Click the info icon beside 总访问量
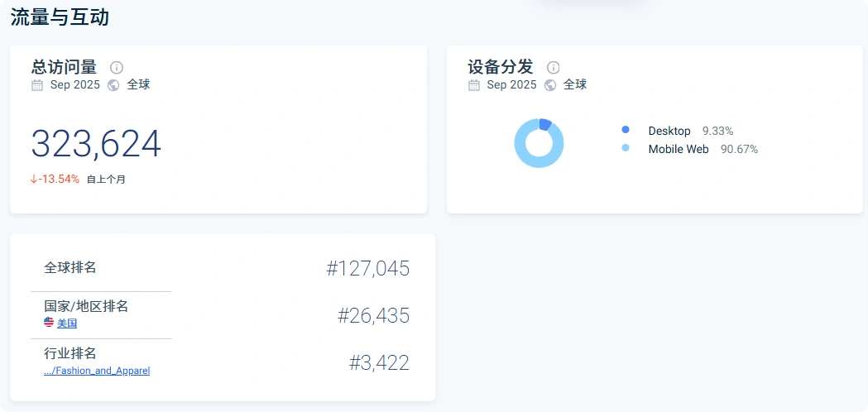 pos(117,68)
